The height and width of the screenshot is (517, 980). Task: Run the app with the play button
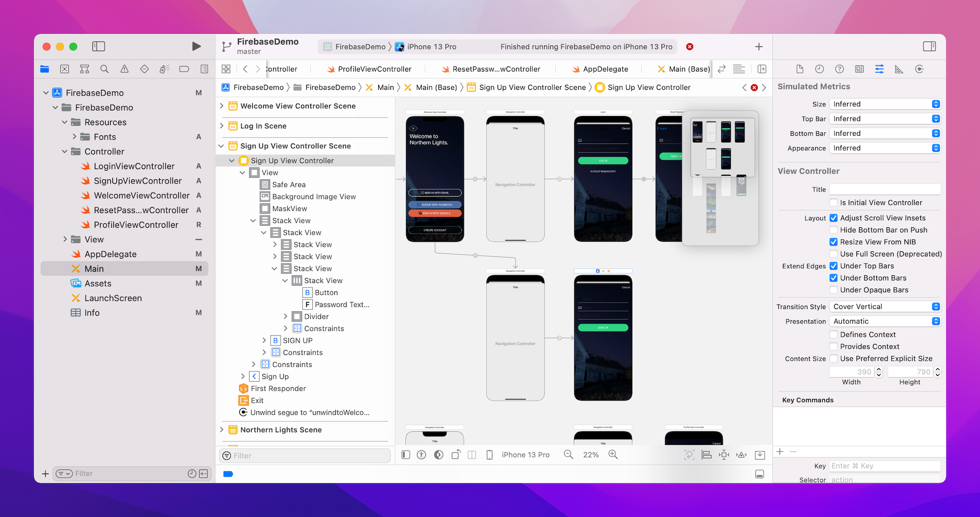click(x=196, y=46)
